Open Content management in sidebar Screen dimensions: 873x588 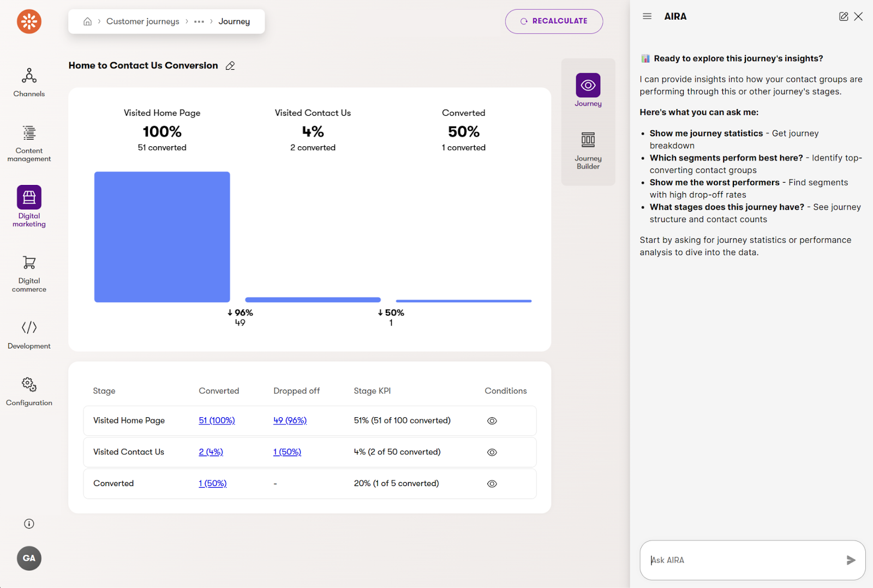coord(29,133)
